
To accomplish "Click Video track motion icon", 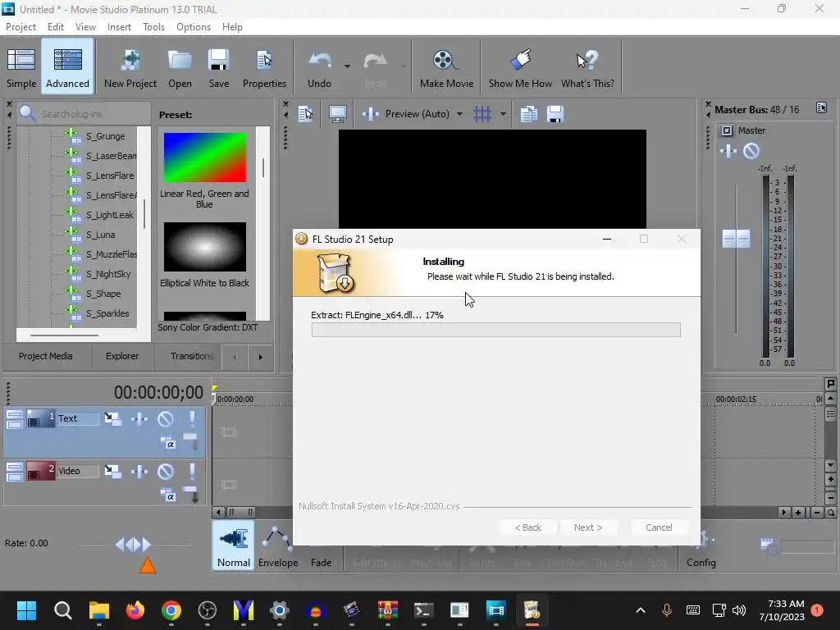I will point(112,471).
